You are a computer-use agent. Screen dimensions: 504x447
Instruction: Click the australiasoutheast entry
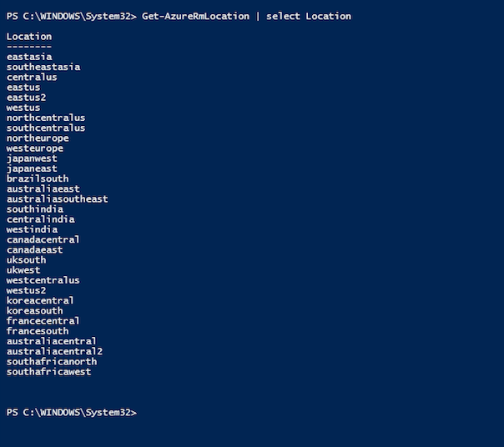tap(58, 199)
